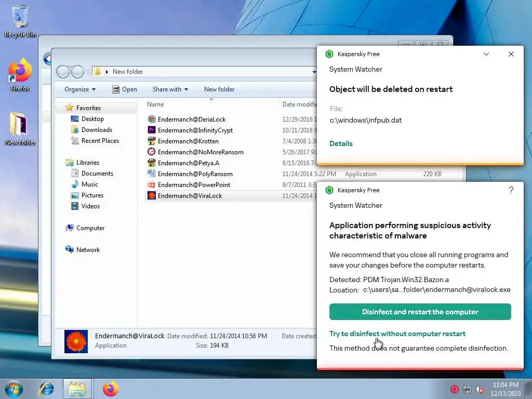
Task: Click the Kaspersky logo in the lower notification
Action: [329, 190]
